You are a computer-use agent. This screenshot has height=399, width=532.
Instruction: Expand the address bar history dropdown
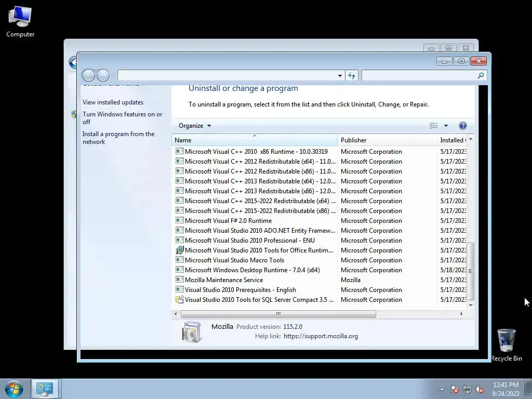click(340, 76)
